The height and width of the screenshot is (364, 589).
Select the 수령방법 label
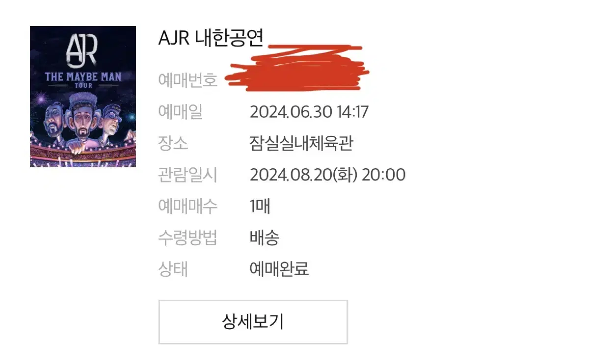pos(188,237)
